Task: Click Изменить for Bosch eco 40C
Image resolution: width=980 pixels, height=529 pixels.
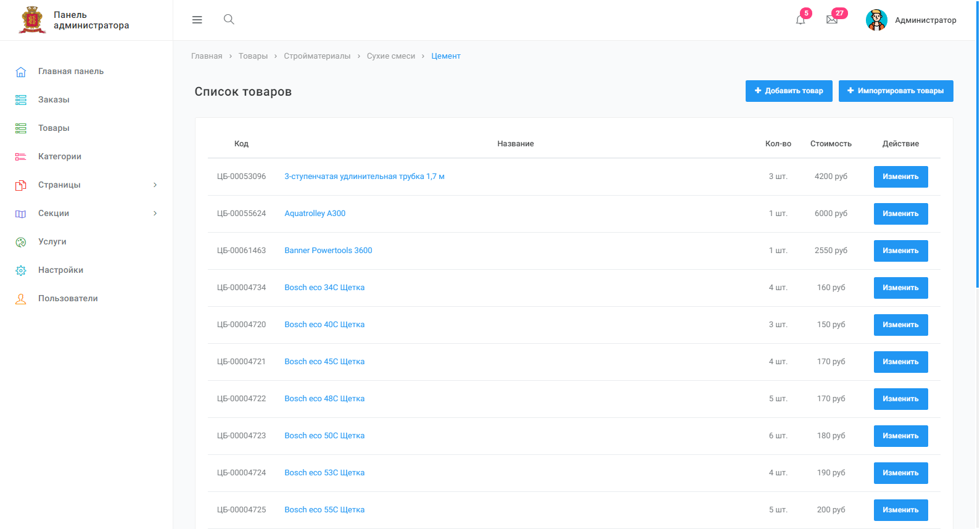Action: pyautogui.click(x=900, y=325)
